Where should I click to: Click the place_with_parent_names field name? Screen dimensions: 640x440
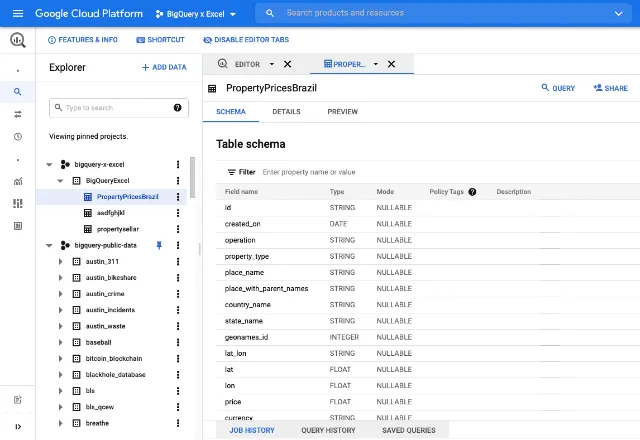[x=266, y=289]
